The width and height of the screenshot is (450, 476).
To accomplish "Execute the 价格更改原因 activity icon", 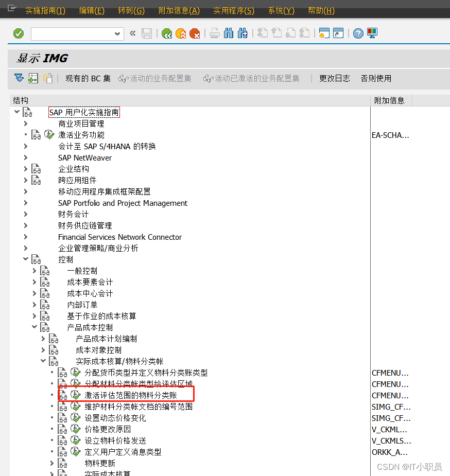I will click(x=76, y=429).
